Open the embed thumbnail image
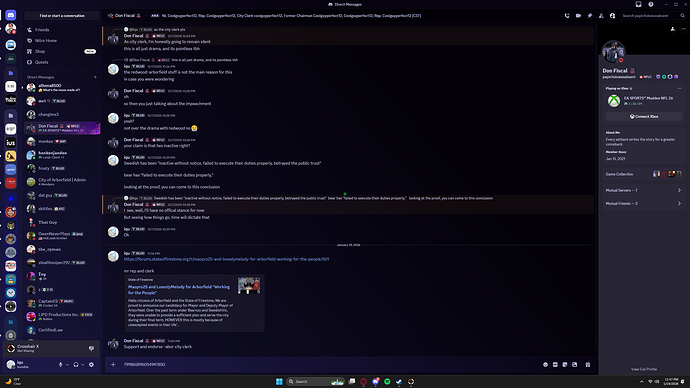Viewport: 690px width, 388px height. click(x=249, y=286)
